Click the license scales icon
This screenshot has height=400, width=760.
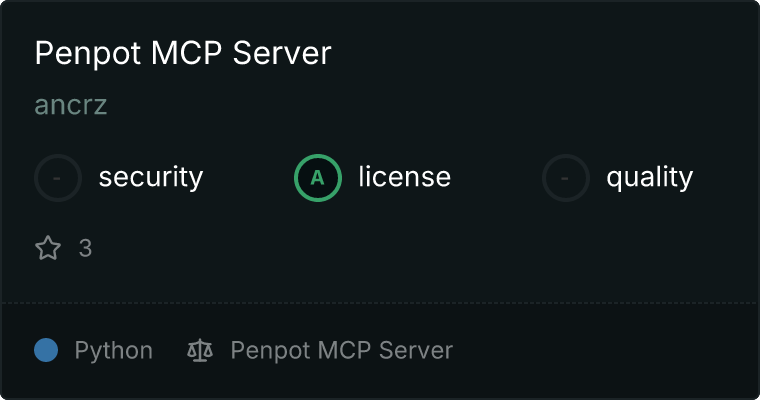pyautogui.click(x=200, y=351)
